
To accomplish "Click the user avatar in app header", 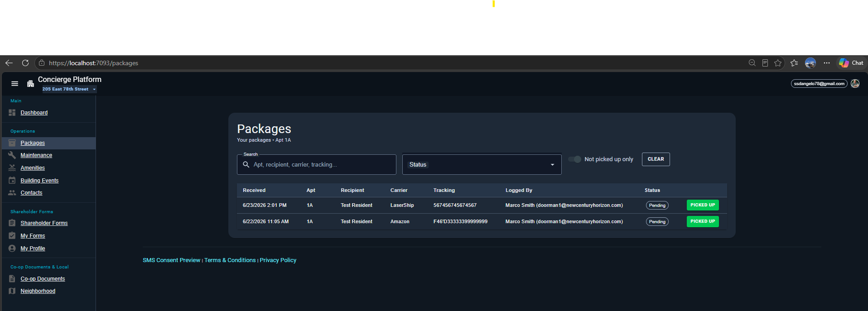I will 855,84.
